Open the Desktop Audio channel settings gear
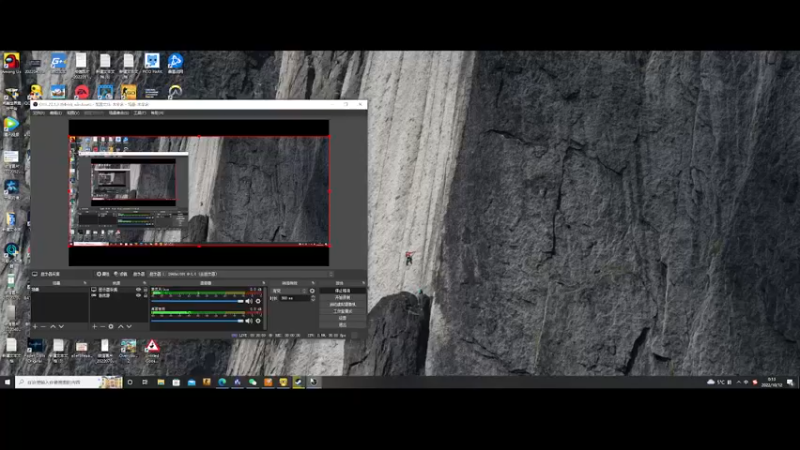Image resolution: width=800 pixels, height=450 pixels. [x=258, y=321]
